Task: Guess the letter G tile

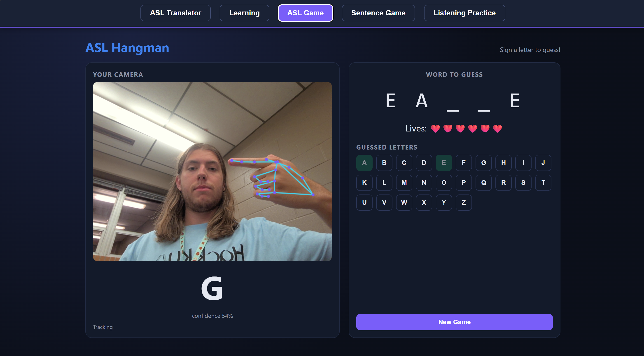Action: 483,163
